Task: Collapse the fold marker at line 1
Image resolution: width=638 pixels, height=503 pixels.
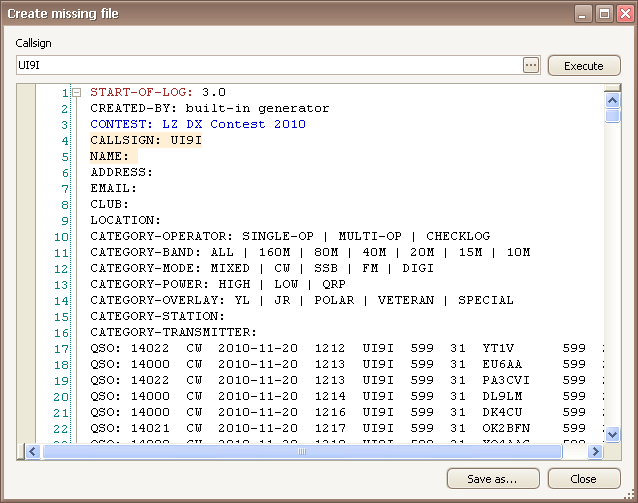Action: point(76,93)
